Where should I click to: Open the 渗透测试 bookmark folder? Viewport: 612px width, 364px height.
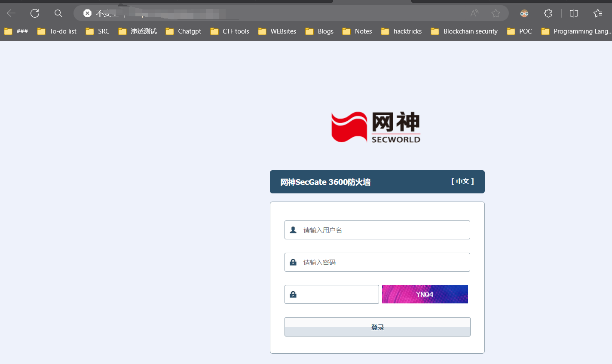(x=138, y=31)
